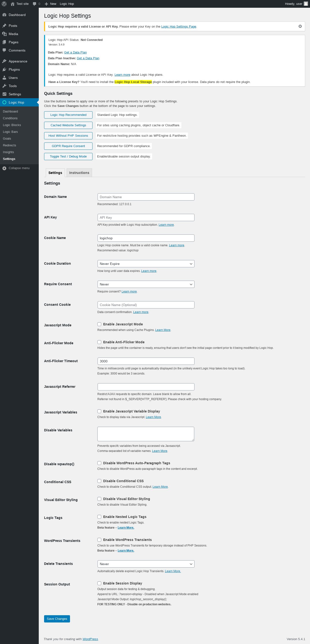Check Disable Visual Editor Styling
The image size is (310, 644).
(x=99, y=499)
